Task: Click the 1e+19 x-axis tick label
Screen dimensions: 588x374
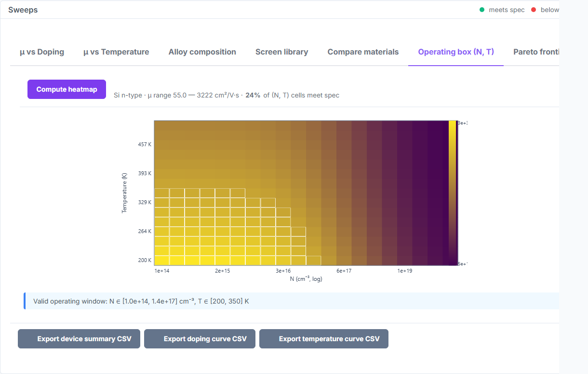Action: tap(404, 271)
